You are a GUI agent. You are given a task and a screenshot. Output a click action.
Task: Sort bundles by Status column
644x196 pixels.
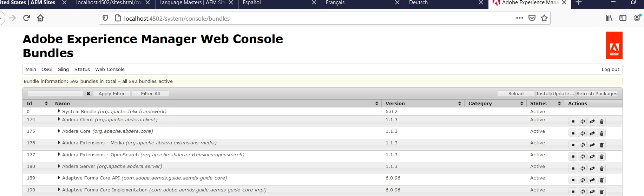[545, 103]
